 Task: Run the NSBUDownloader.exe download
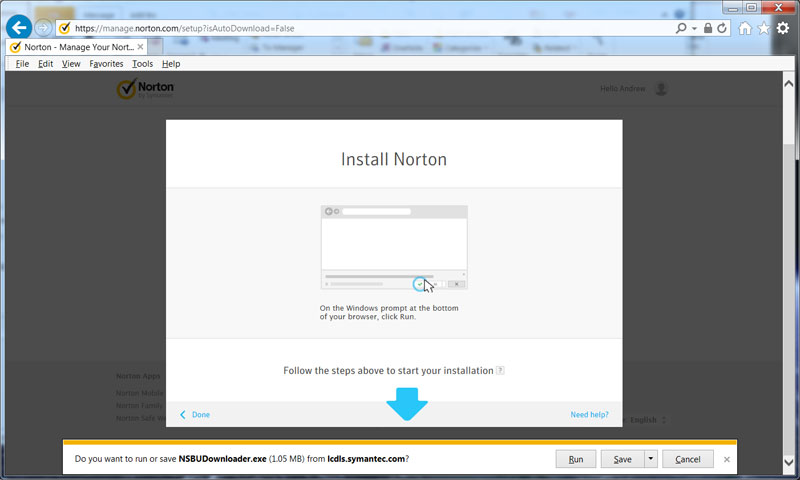pos(576,459)
